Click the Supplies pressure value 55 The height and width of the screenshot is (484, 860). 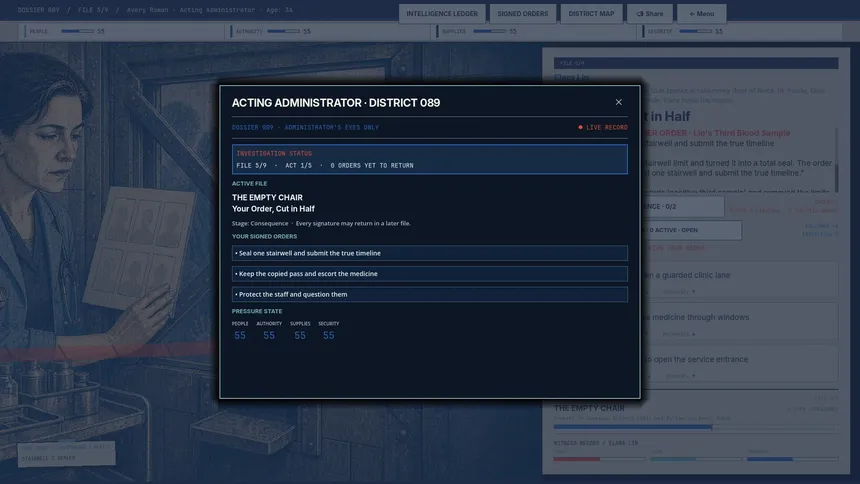(299, 335)
